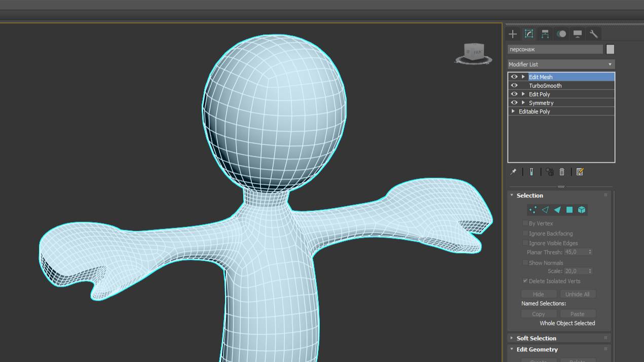The width and height of the screenshot is (644, 362).
Task: Click Scale spinner arrows
Action: click(x=590, y=271)
